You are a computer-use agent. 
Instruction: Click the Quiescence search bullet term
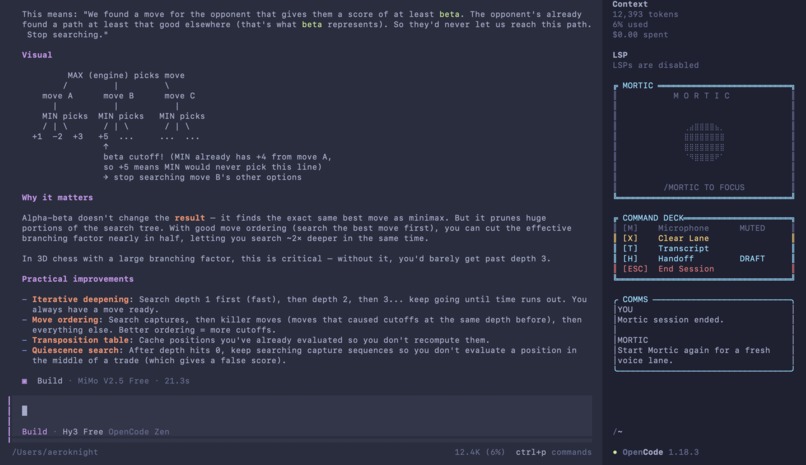(x=75, y=350)
